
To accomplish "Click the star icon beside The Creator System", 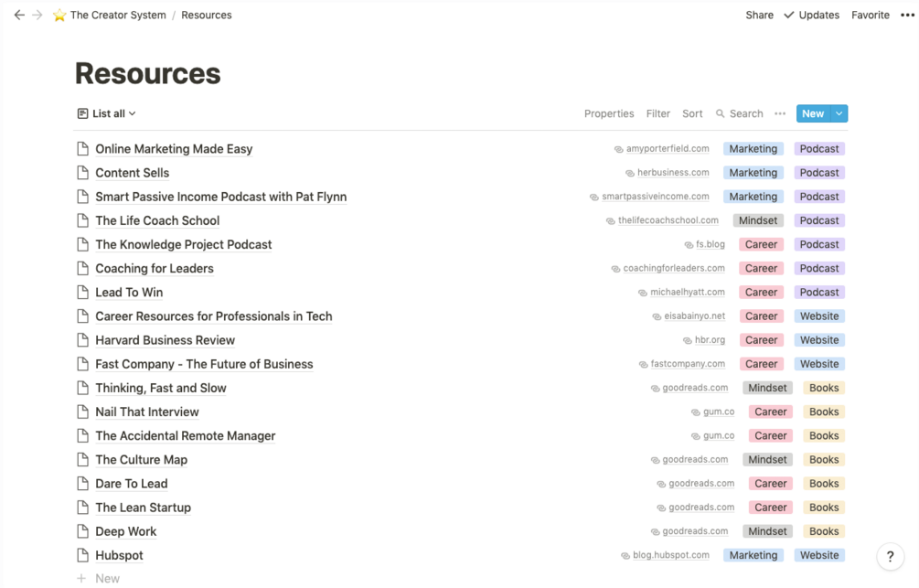I will tap(59, 16).
